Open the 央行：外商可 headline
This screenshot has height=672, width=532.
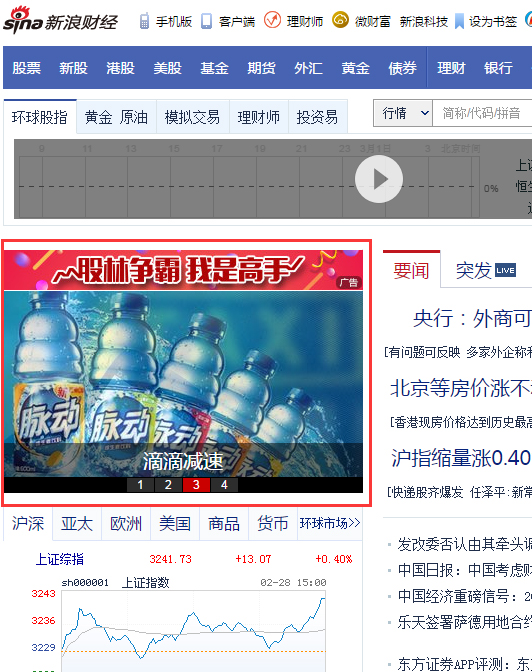(x=472, y=318)
